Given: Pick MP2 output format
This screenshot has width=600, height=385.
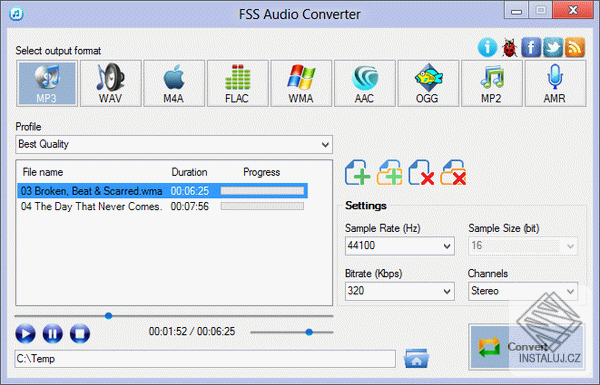Looking at the screenshot, I should (492, 83).
